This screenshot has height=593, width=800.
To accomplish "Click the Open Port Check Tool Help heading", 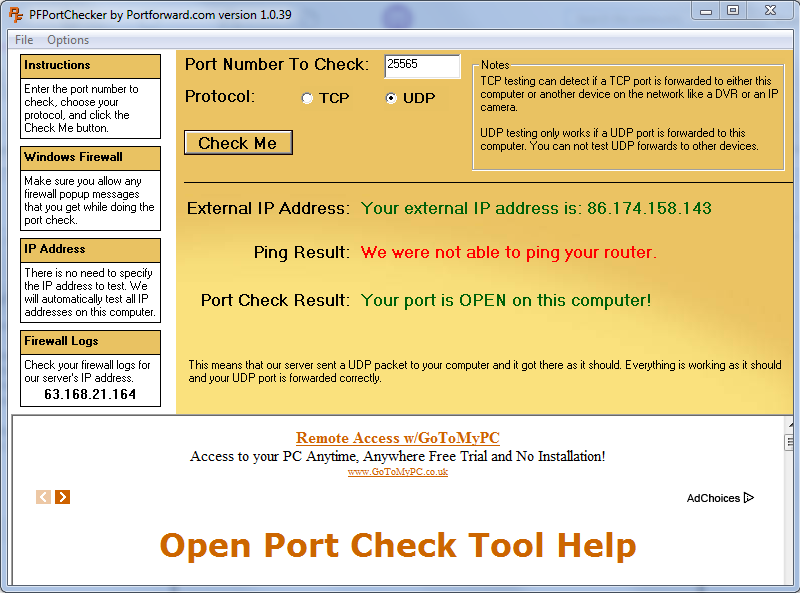I will 398,546.
